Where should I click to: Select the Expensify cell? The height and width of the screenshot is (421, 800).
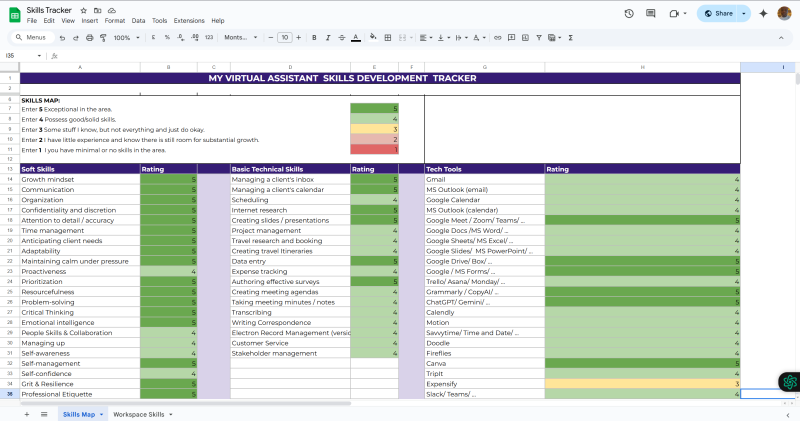(x=485, y=384)
